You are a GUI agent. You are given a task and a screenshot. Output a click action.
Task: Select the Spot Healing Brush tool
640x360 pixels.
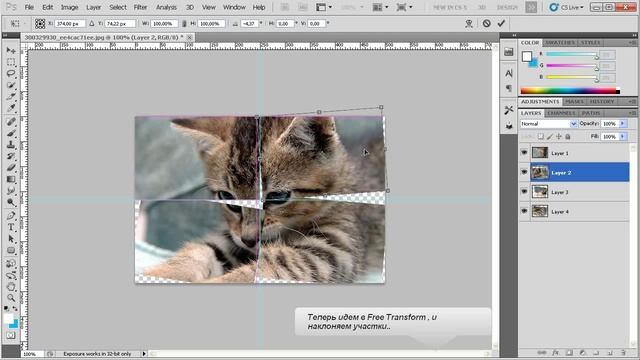point(11,122)
